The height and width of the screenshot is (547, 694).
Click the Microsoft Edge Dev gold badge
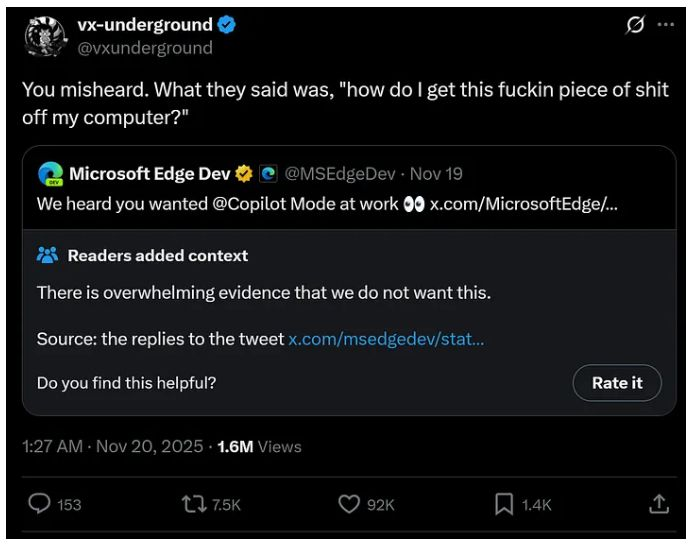(244, 174)
